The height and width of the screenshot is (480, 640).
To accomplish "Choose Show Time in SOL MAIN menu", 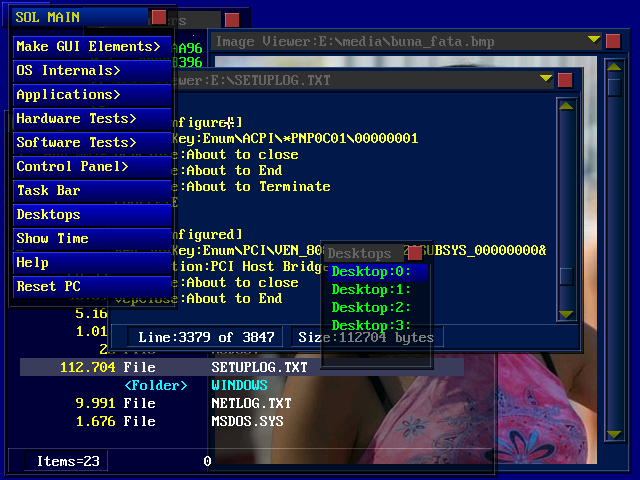I will [x=92, y=239].
